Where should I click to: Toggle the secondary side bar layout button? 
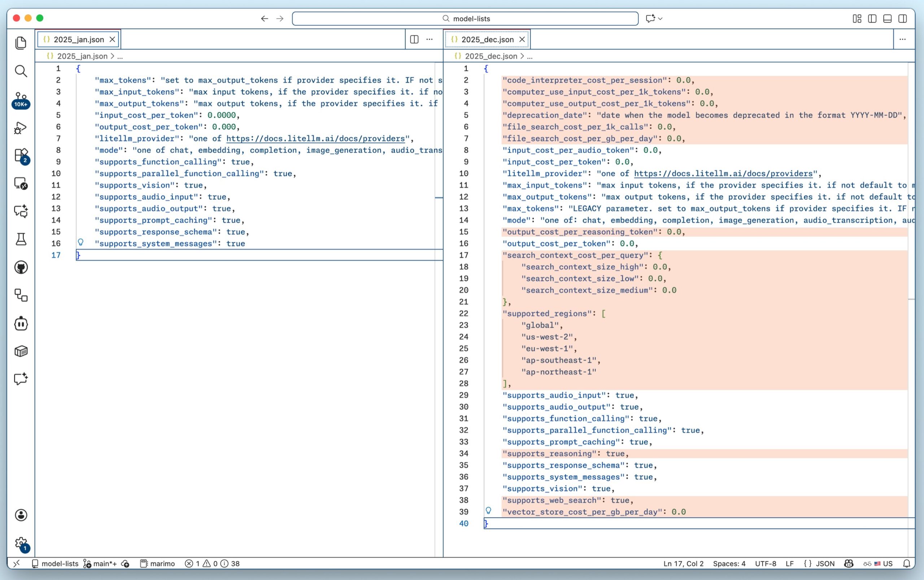point(903,18)
